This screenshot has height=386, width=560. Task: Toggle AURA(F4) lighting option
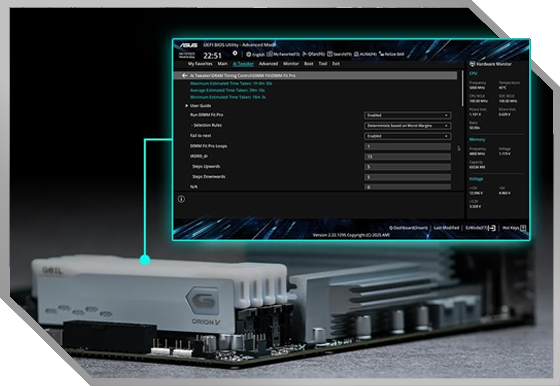coord(365,54)
